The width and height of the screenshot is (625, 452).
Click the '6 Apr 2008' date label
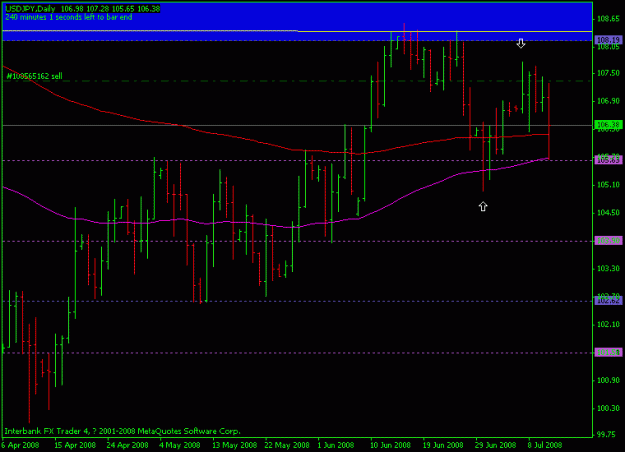tap(21, 445)
